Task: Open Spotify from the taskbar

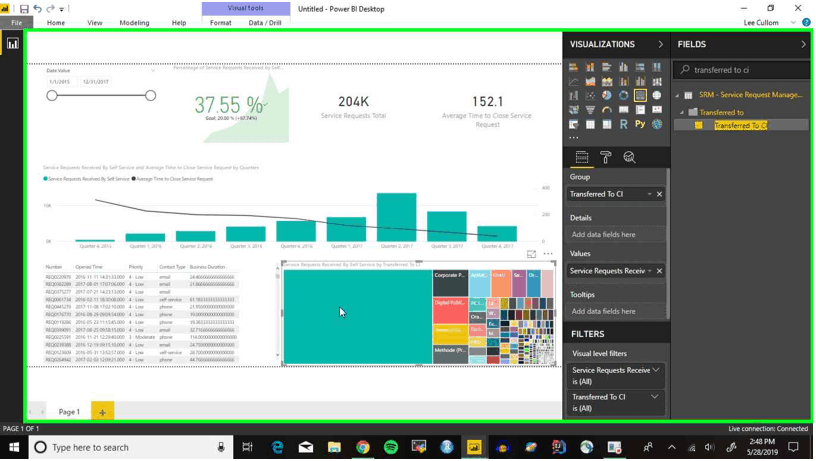Action: tap(391, 447)
